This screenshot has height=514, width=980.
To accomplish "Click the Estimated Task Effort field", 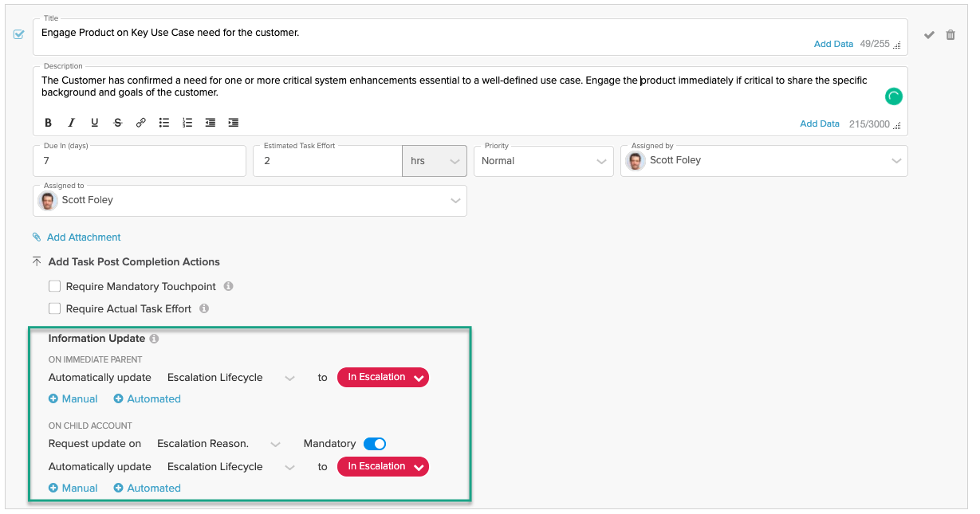I will 328,161.
